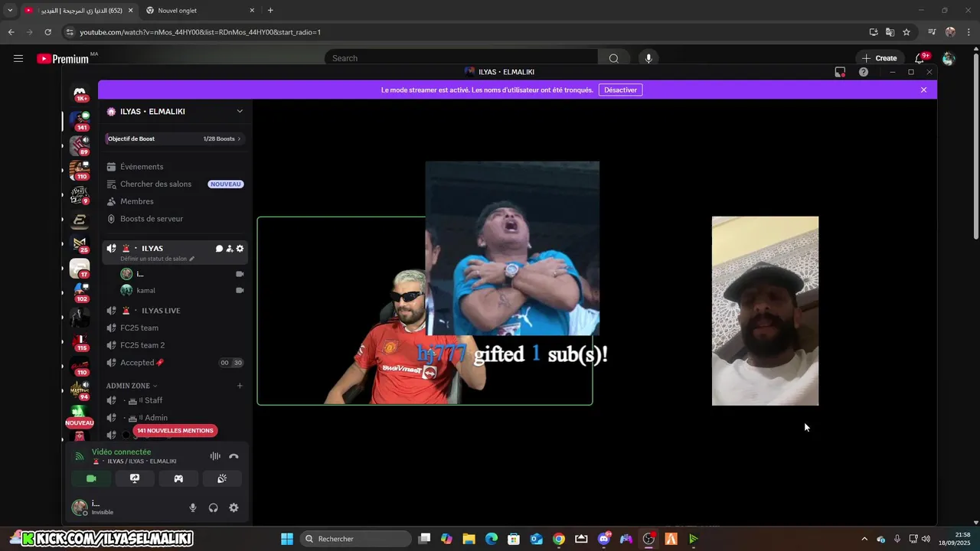Jump to 141 nouvelles mentions
Image resolution: width=980 pixels, height=551 pixels.
click(175, 431)
